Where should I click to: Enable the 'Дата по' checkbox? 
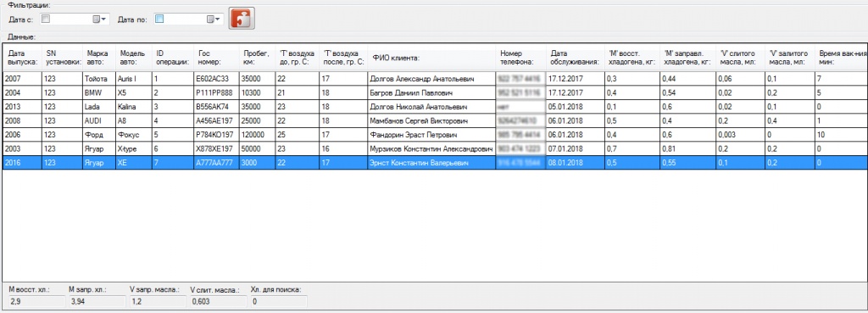tap(159, 19)
